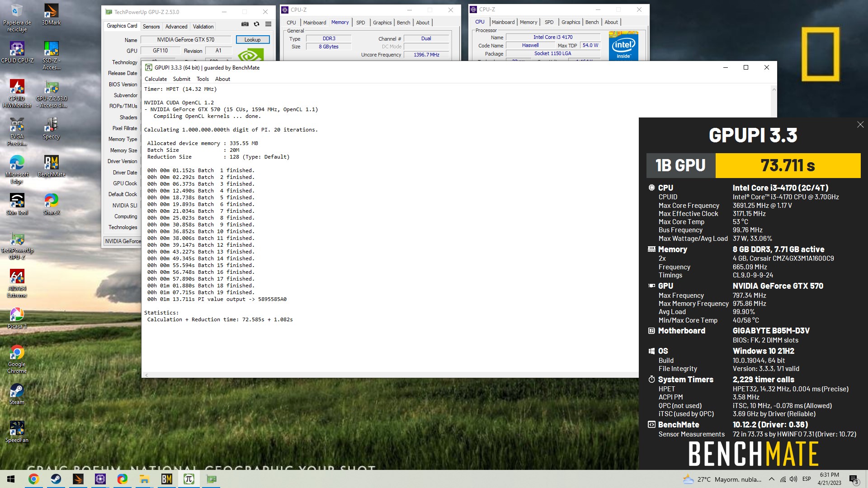Close the BenchMate GPUPI 3.3 result panel
Image resolution: width=868 pixels, height=488 pixels.
(x=860, y=125)
